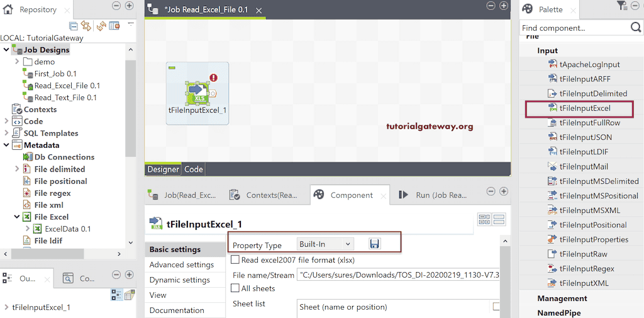Switch Component view to table layout icon
This screenshot has height=318, width=644.
coord(484,219)
